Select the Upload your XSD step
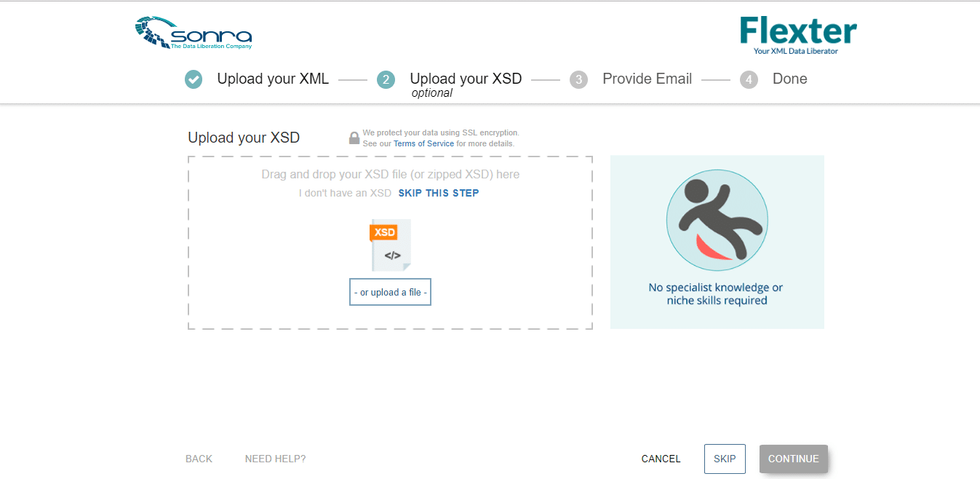This screenshot has height=479, width=980. coord(466,79)
